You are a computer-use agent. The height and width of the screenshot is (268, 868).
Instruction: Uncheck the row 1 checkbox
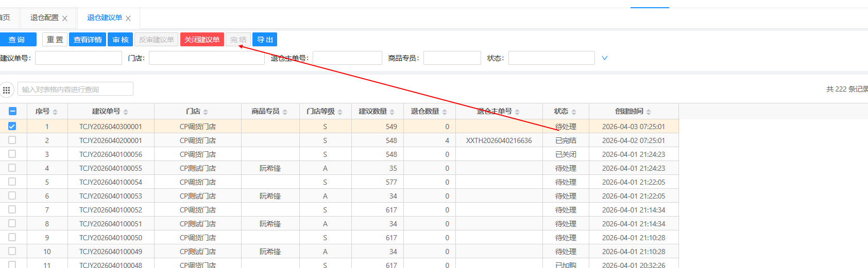[12, 126]
